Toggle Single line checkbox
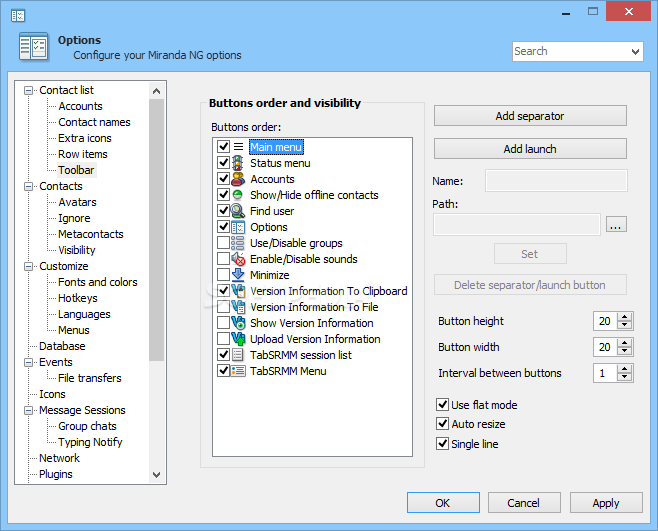The image size is (658, 531). 442,443
